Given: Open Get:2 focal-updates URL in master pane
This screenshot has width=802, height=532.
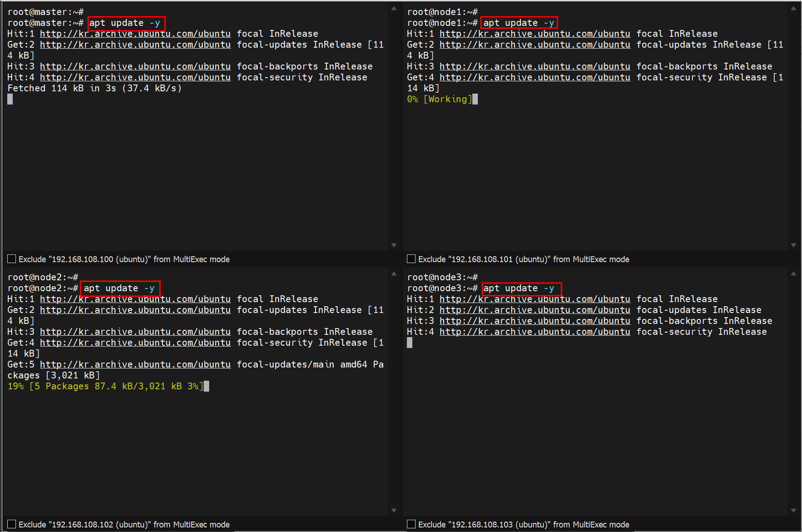Looking at the screenshot, I should [x=135, y=45].
